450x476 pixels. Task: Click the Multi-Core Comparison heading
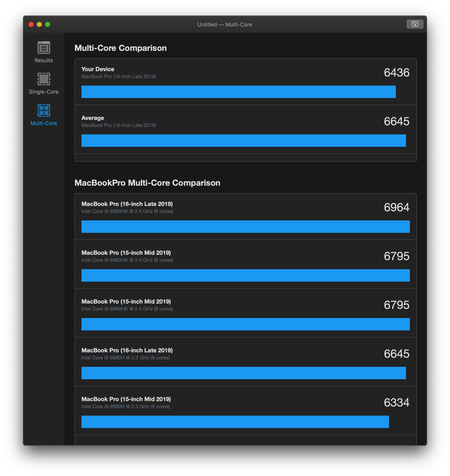tap(120, 48)
